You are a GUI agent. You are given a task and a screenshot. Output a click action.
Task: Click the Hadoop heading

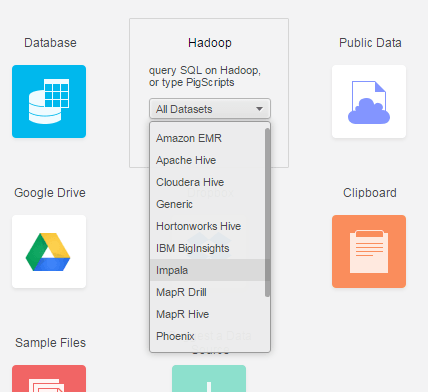[x=210, y=43]
